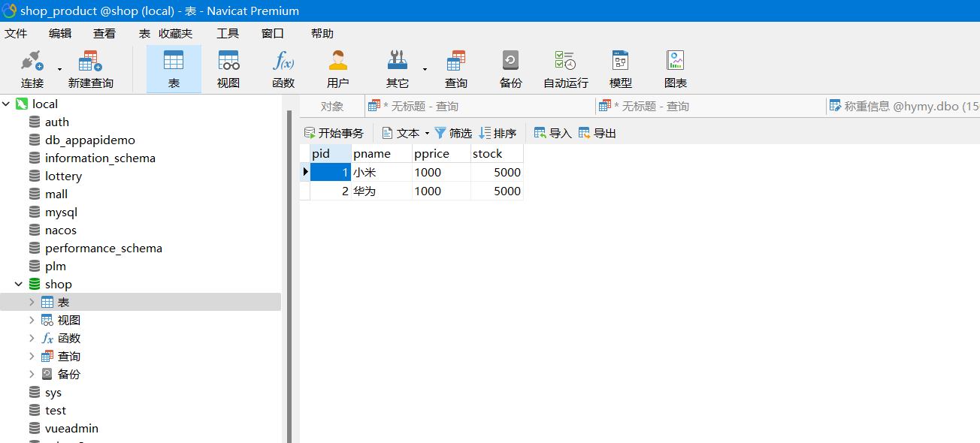Open the 文件 menu

[16, 33]
